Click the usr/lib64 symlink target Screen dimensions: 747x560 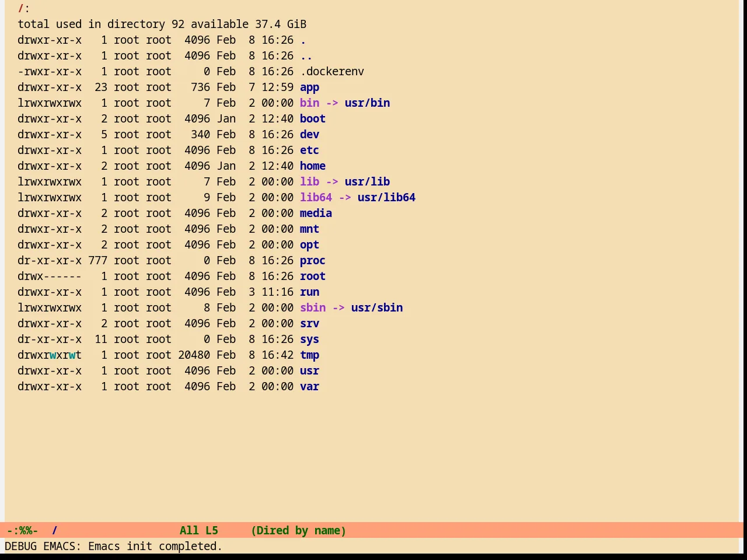coord(386,198)
